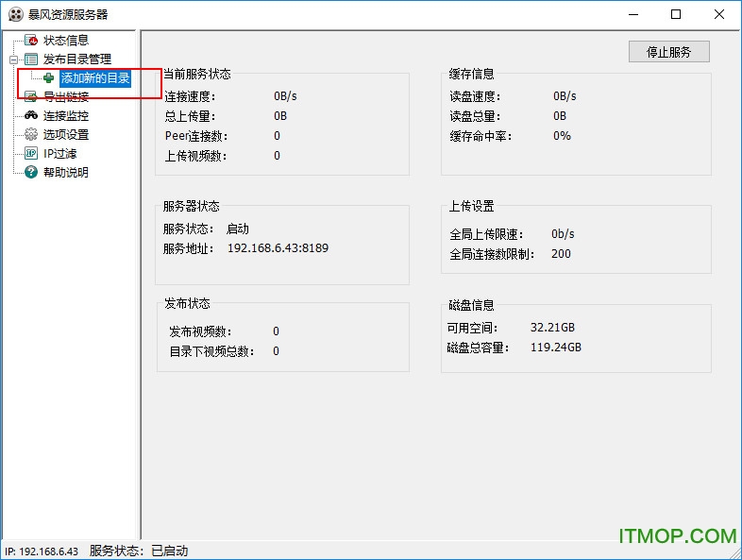This screenshot has width=742, height=560.
Task: Click the 全局连接数限制 value 200
Action: coord(561,254)
